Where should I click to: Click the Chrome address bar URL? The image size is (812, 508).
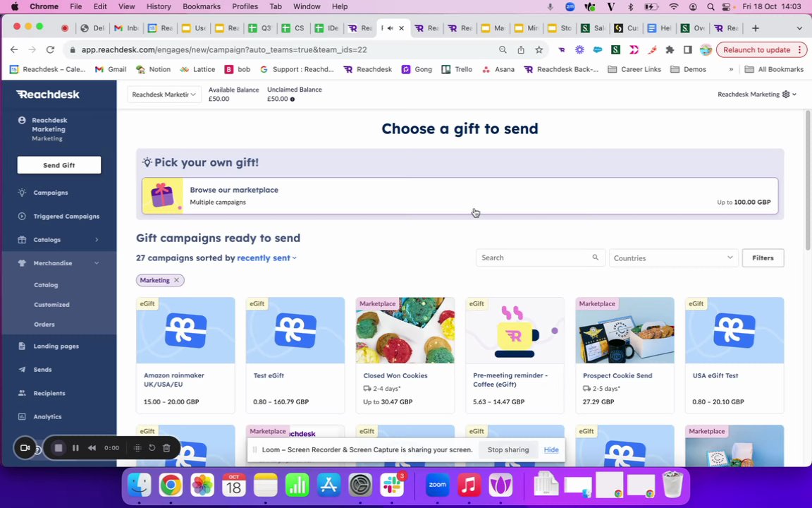224,50
